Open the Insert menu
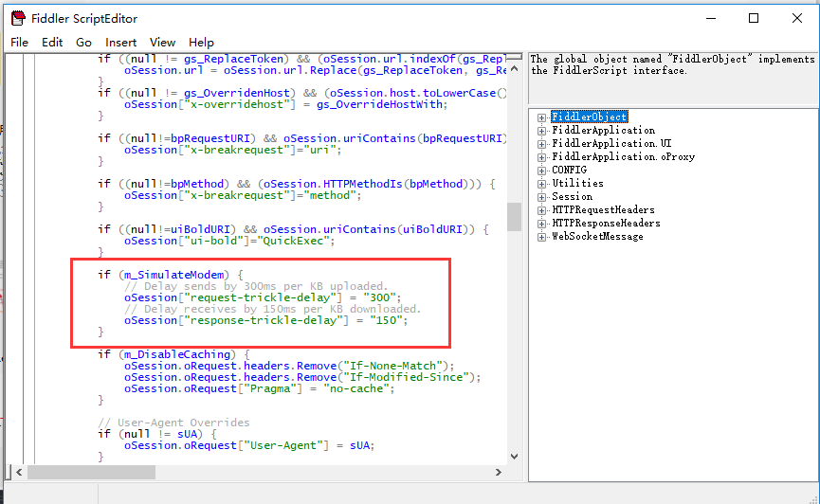Image resolution: width=820 pixels, height=504 pixels. click(x=120, y=43)
